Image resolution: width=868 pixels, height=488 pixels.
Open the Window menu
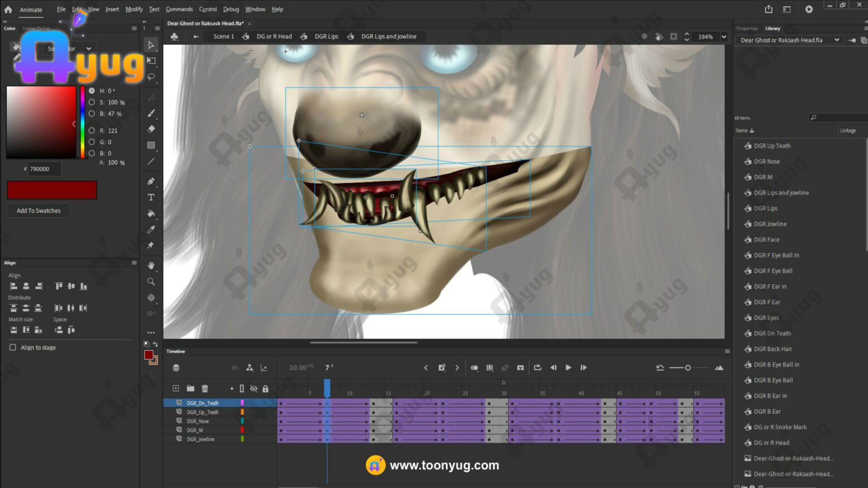[x=255, y=9]
